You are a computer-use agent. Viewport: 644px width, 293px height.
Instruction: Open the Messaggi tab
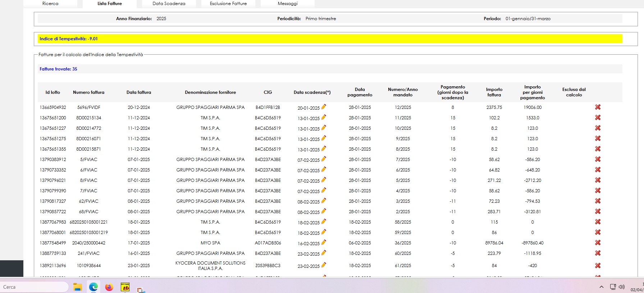coord(288,4)
